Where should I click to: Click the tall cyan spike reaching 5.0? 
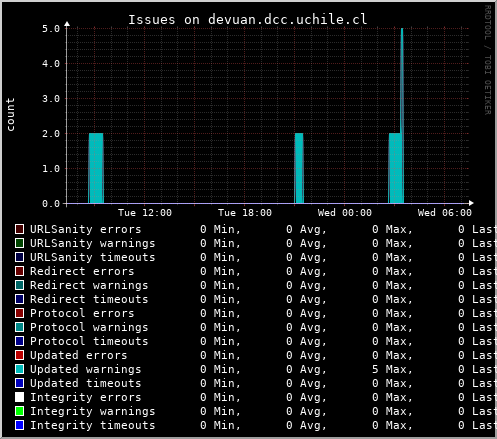(x=402, y=116)
